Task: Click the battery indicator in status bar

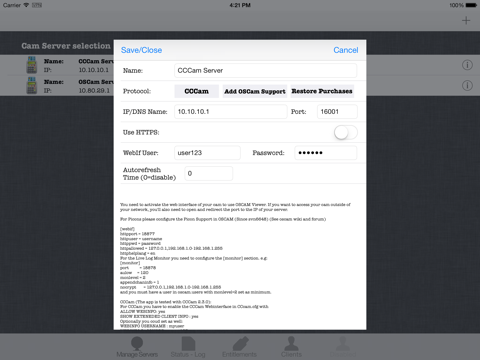Action: pos(471,5)
